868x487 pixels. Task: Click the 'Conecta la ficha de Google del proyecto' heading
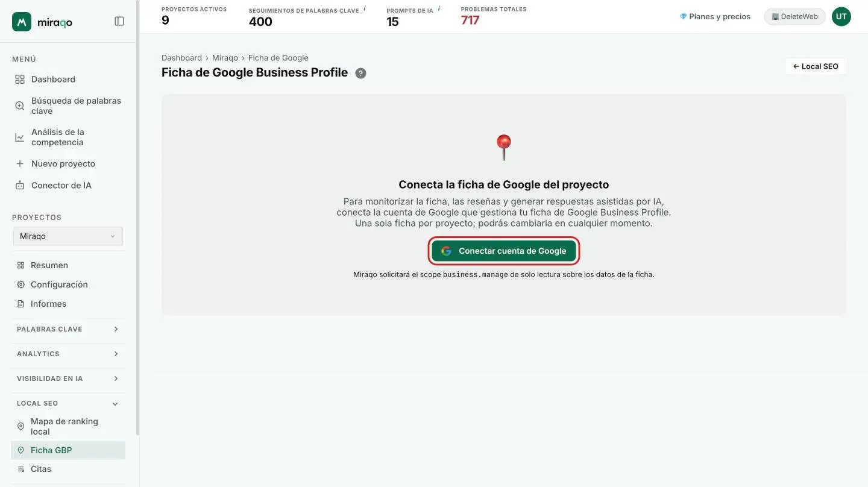(x=504, y=184)
